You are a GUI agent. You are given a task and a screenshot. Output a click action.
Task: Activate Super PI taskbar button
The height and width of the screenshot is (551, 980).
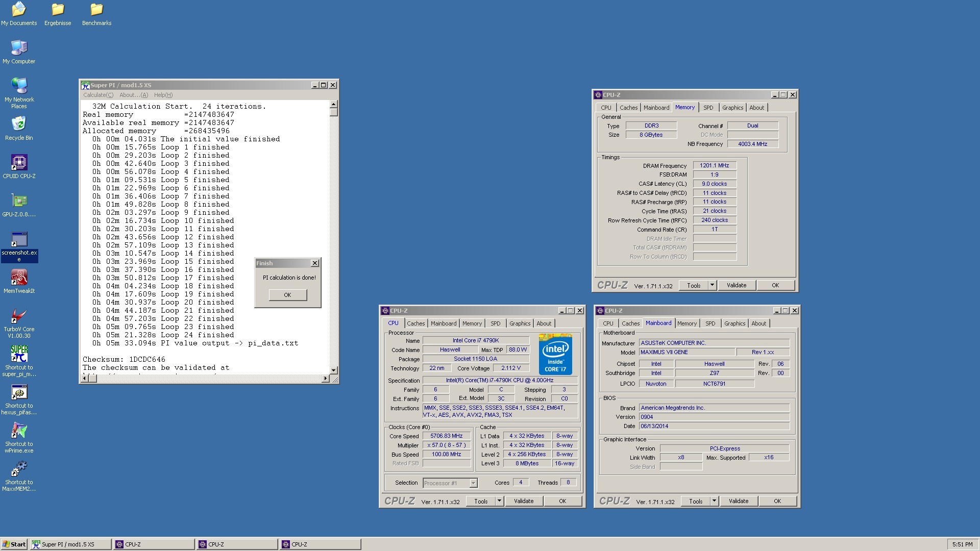(x=70, y=544)
